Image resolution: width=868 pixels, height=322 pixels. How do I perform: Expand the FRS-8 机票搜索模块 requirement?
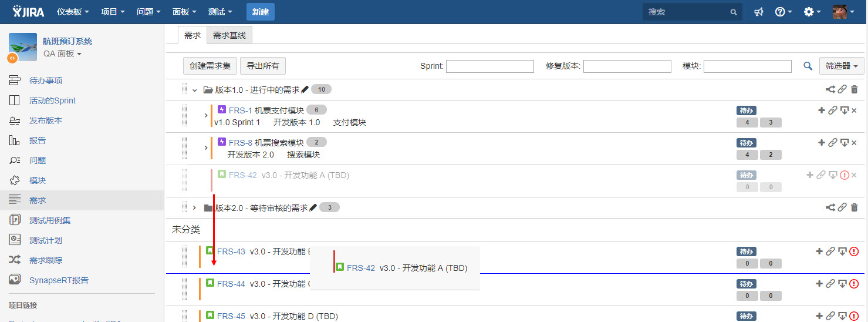(206, 147)
